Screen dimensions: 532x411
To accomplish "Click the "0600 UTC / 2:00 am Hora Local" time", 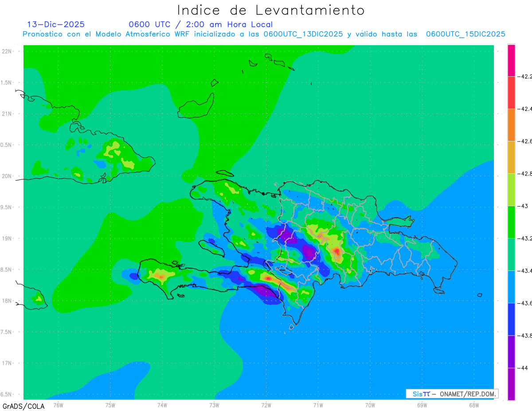I will pos(201,24).
